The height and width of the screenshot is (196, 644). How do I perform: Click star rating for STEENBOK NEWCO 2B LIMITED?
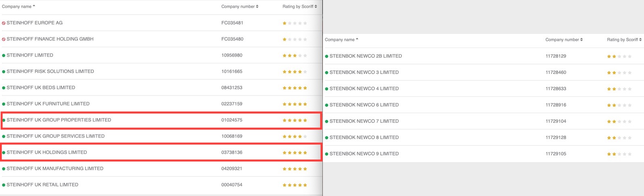619,56
